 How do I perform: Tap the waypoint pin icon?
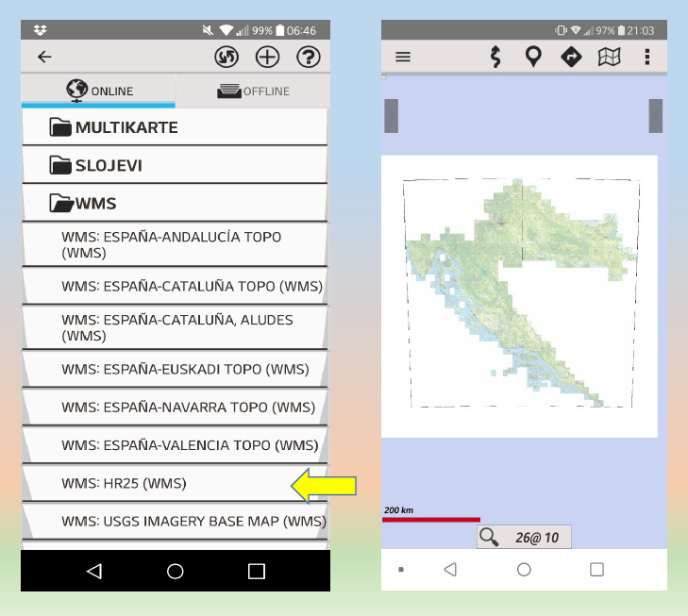coord(533,57)
